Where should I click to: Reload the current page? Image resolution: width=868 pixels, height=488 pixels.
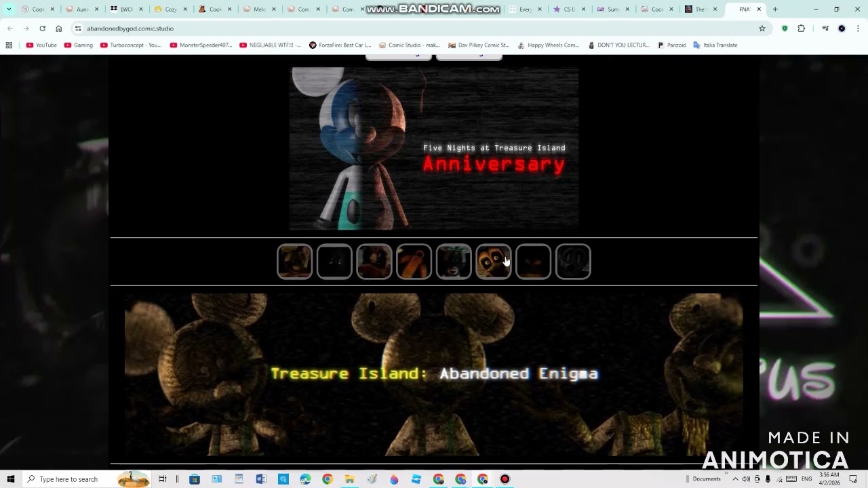tap(42, 28)
